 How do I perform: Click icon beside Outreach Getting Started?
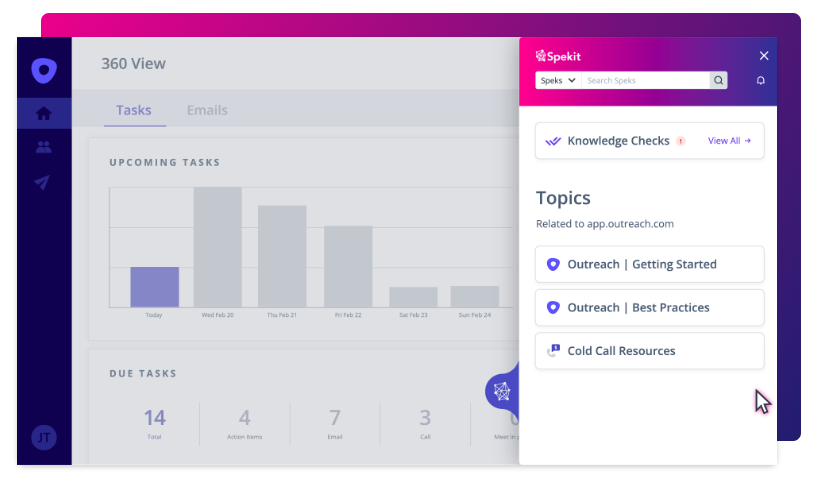point(553,264)
